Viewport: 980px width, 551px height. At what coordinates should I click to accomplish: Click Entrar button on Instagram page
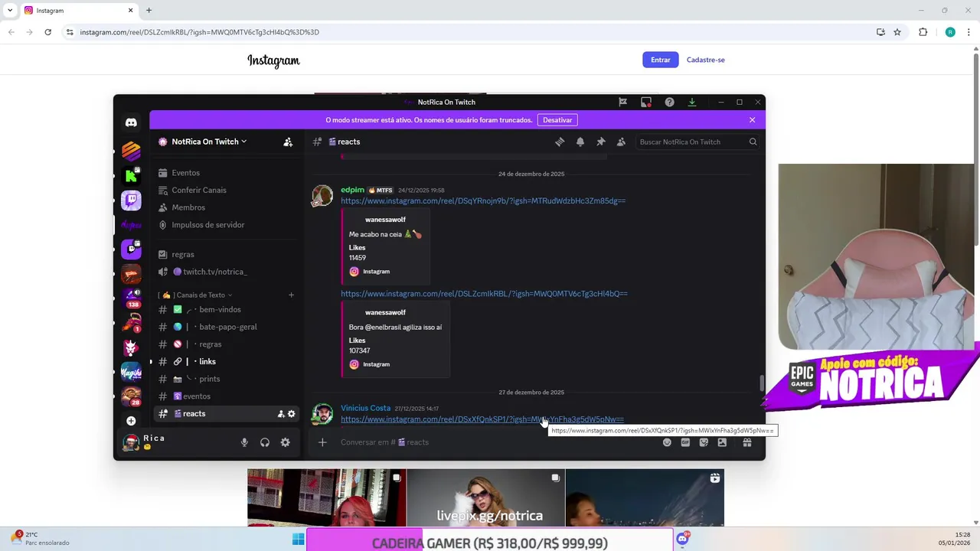tap(661, 60)
